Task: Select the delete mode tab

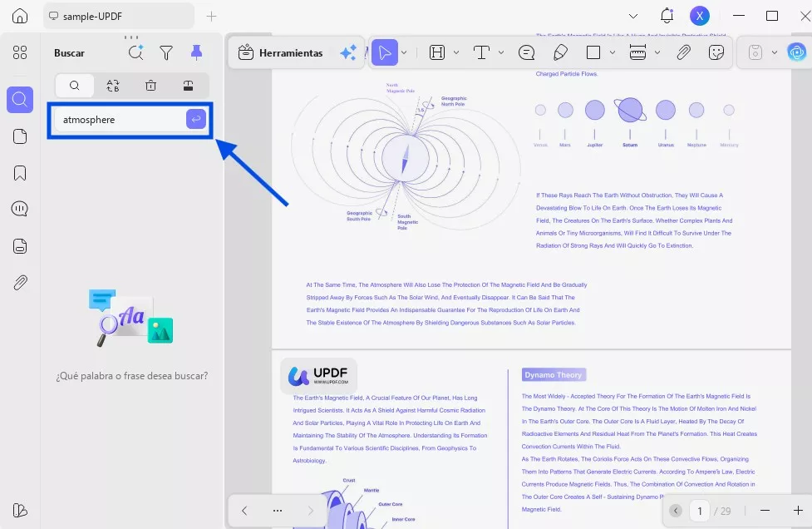Action: 150,86
